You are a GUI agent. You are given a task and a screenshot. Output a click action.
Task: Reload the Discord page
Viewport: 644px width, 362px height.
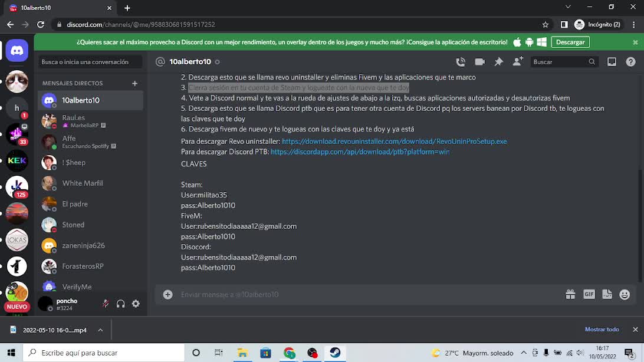pyautogui.click(x=41, y=25)
